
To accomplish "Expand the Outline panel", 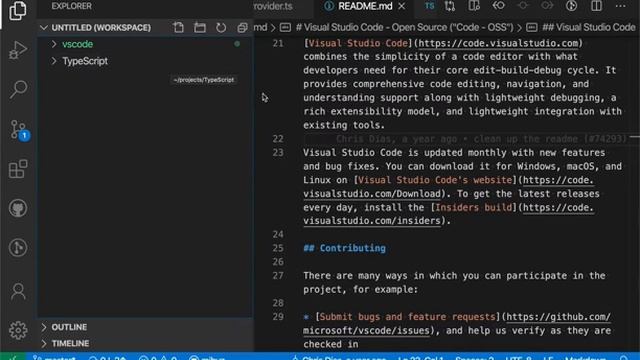I will coord(145,327).
